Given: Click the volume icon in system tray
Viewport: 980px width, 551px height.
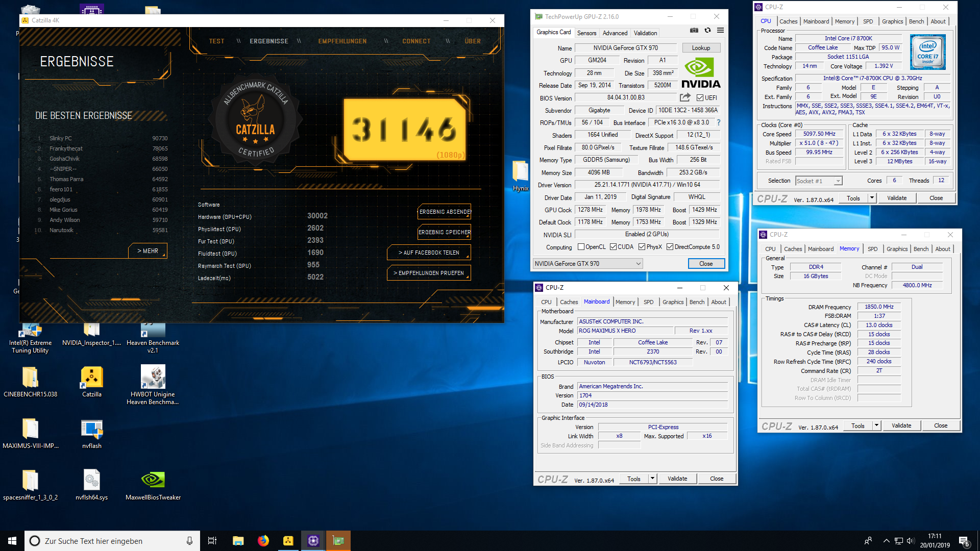Looking at the screenshot, I should pos(910,541).
